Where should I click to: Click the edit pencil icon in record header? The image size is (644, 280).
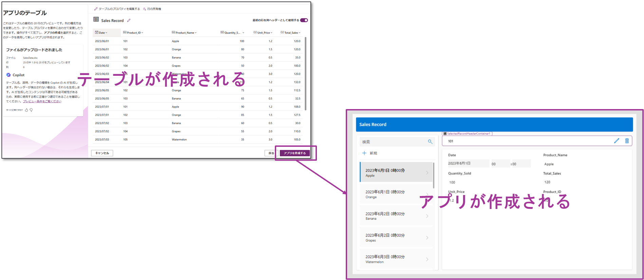(x=617, y=141)
